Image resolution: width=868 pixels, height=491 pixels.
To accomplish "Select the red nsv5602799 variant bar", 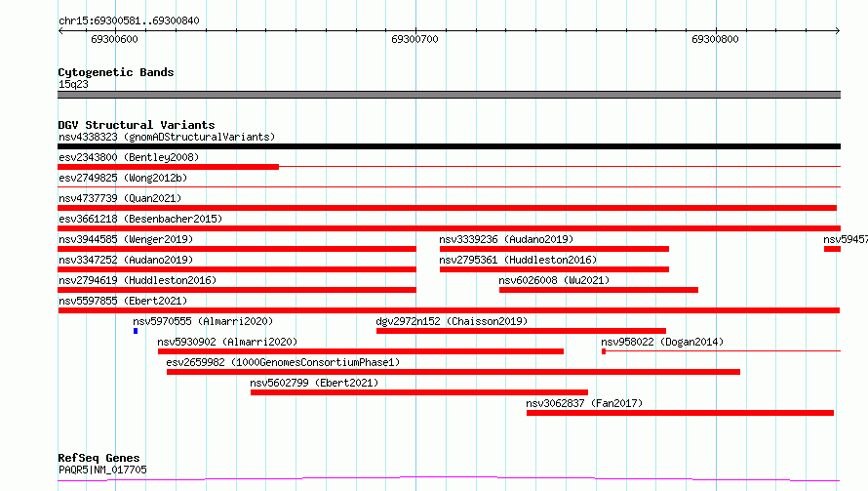I will click(x=419, y=392).
